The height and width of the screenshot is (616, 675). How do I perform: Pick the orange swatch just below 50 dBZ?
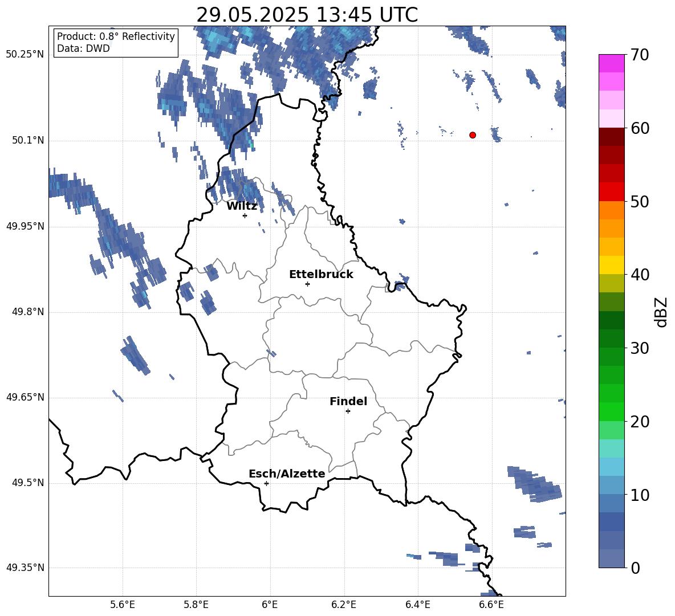click(x=611, y=210)
